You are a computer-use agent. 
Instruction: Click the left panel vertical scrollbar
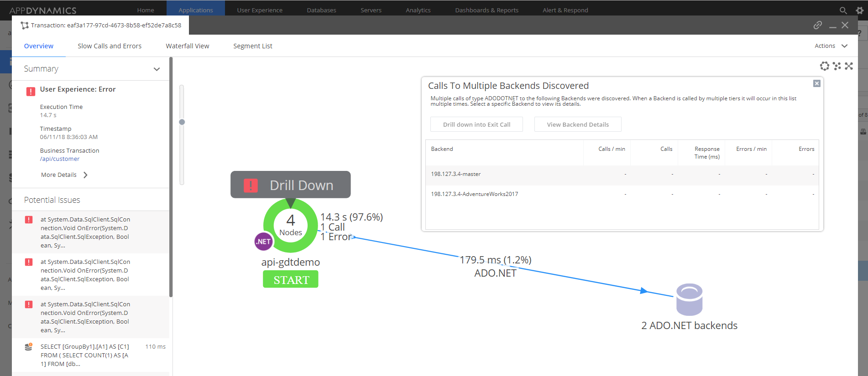pos(171,177)
